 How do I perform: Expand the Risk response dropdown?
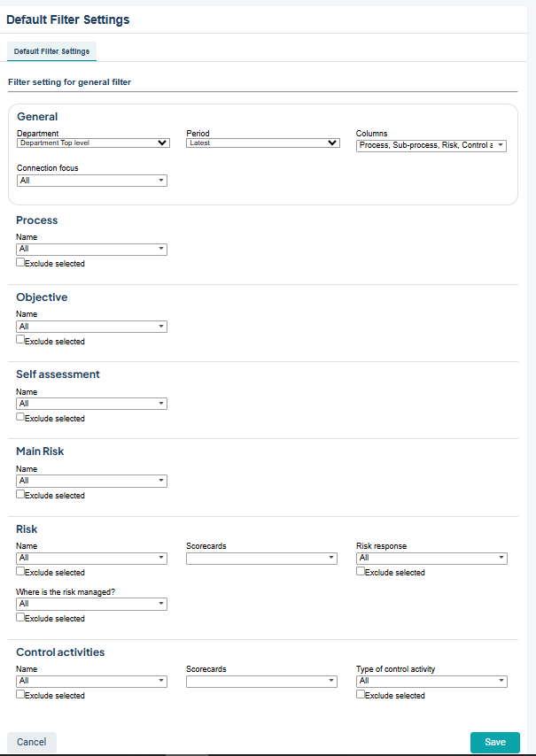point(431,558)
